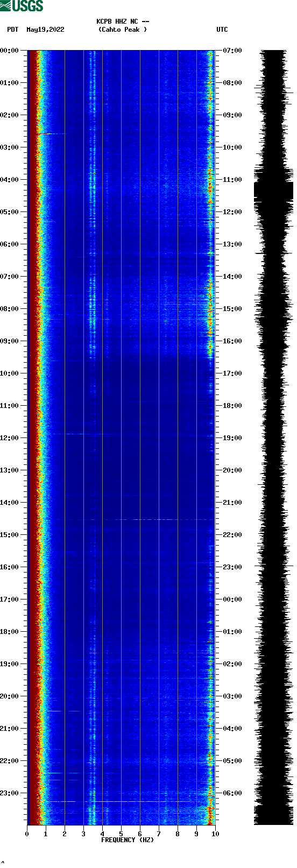This screenshot has height=868, width=297.
Task: Click the frequency axis tick '10'
Action: click(215, 834)
